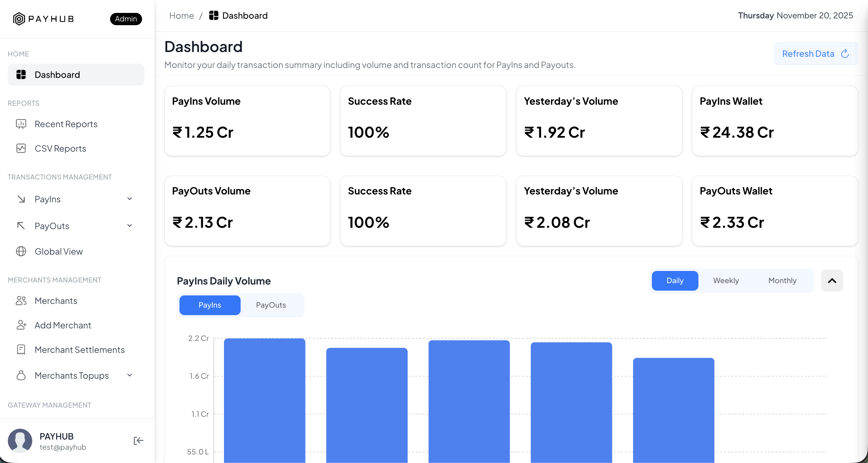Click the PayHub hexagon logo
The height and width of the screenshot is (463, 868).
point(19,19)
